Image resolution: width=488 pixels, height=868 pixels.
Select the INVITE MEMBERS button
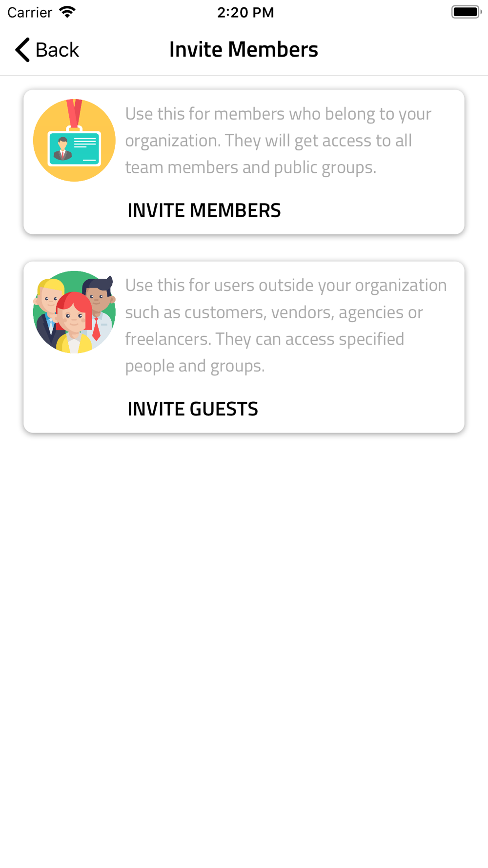204,210
